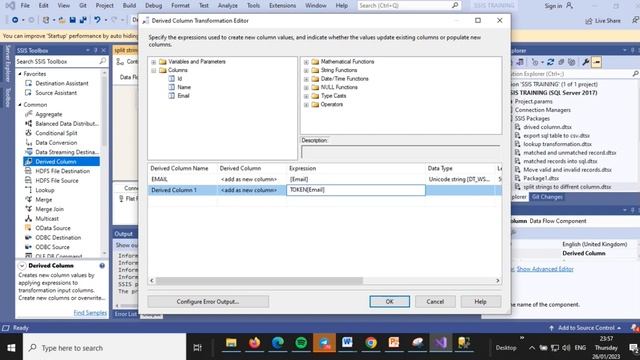Select OData Source toolbox item

48,228
